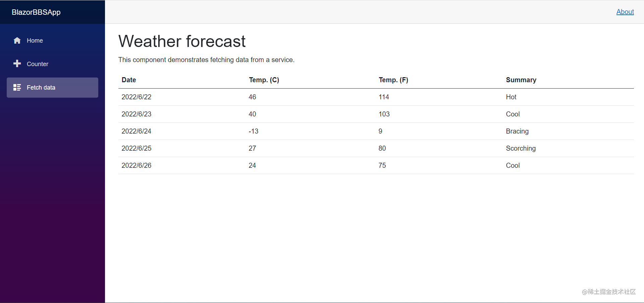Select the Fetch data menu entry

[x=41, y=88]
